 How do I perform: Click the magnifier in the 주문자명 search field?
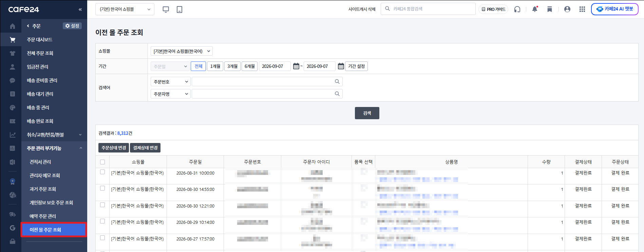(x=337, y=94)
